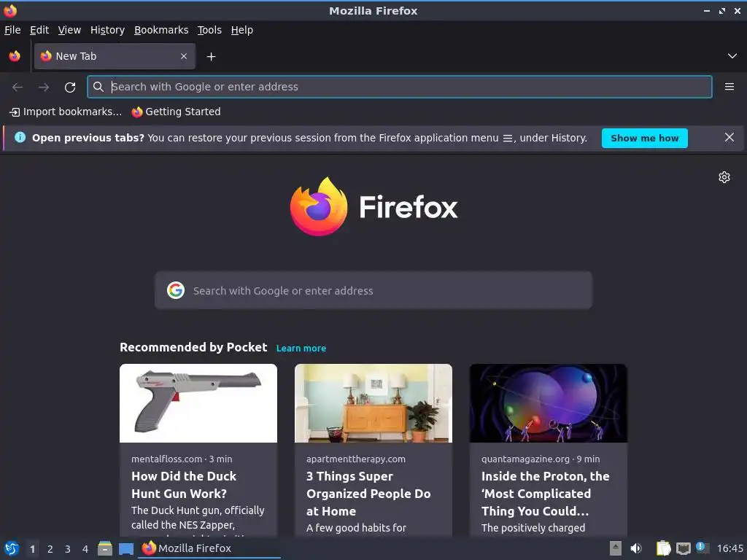747x560 pixels.
Task: Open new tab personalize gear settings
Action: click(x=724, y=177)
